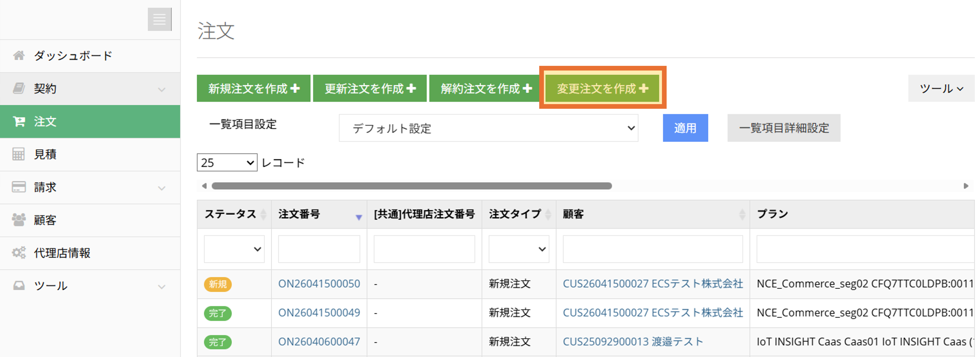Click the 一覧項目設定 label
Screen dimensions: 980x357
click(x=243, y=124)
